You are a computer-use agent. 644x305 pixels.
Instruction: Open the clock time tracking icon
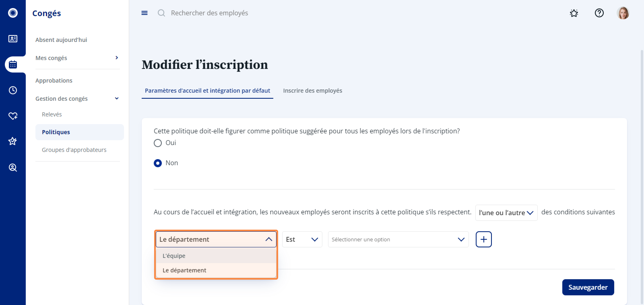pyautogui.click(x=13, y=90)
